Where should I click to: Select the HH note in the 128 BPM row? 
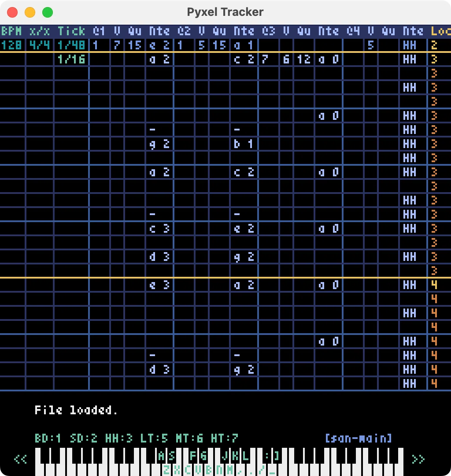tap(410, 45)
